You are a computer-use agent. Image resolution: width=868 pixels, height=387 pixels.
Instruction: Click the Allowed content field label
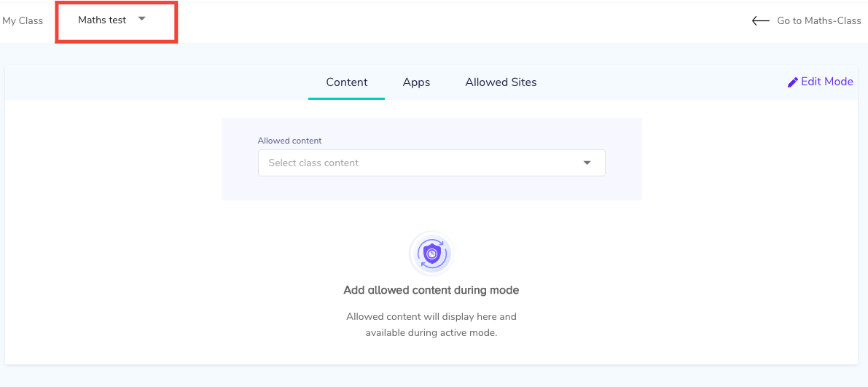pyautogui.click(x=289, y=141)
